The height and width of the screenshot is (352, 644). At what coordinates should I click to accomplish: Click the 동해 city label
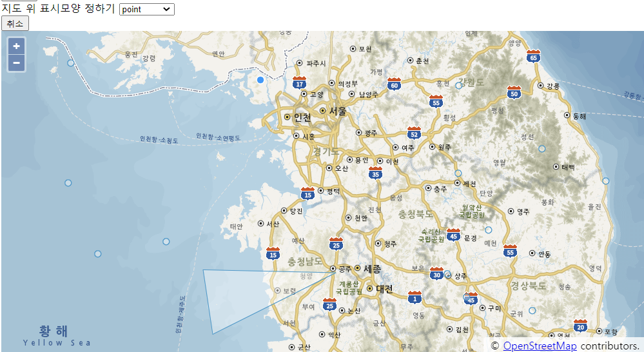580,116
